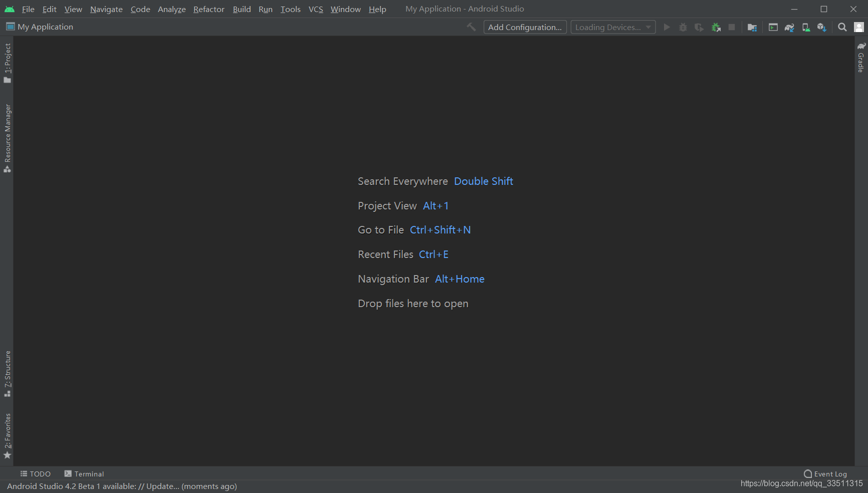
Task: Click 'Recent Files' hint text
Action: coord(385,255)
